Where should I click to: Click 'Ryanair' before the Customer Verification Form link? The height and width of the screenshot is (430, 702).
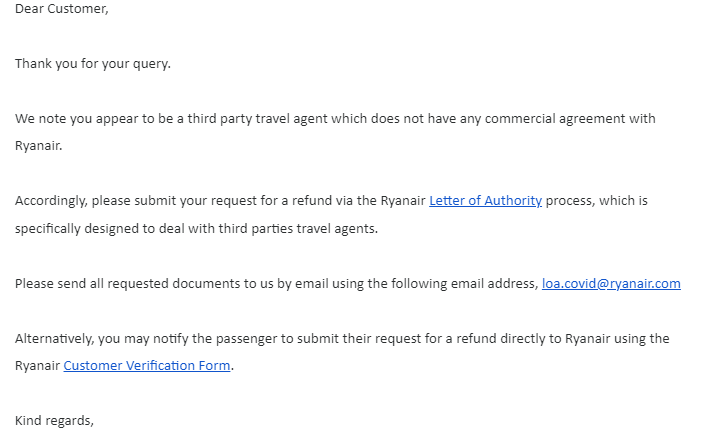point(37,366)
